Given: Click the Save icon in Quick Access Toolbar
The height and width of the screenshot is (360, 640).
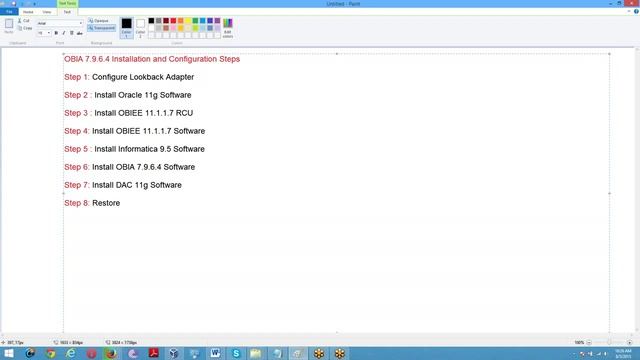Looking at the screenshot, I should [x=13, y=4].
